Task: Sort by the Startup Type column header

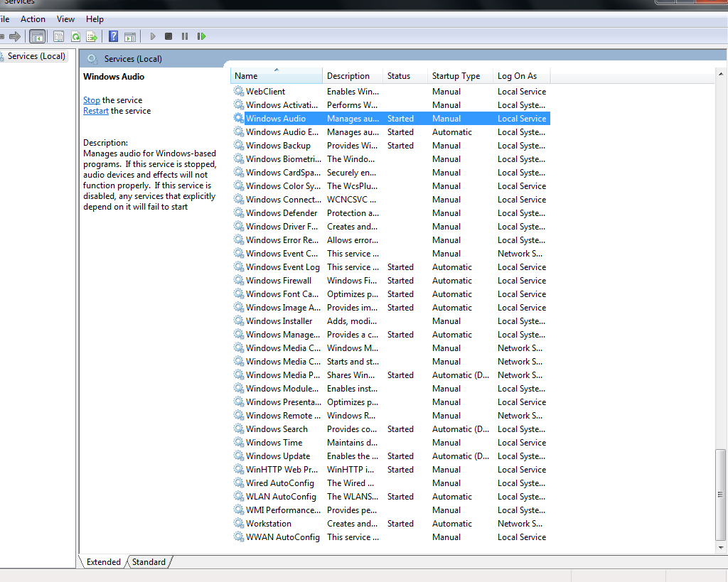Action: coord(460,75)
